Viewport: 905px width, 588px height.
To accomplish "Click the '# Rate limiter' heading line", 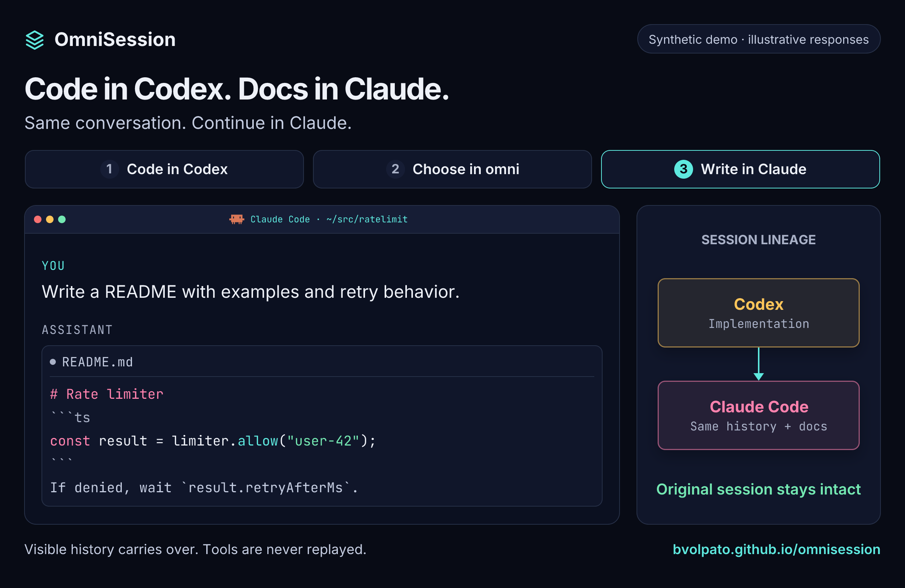I will tap(107, 394).
